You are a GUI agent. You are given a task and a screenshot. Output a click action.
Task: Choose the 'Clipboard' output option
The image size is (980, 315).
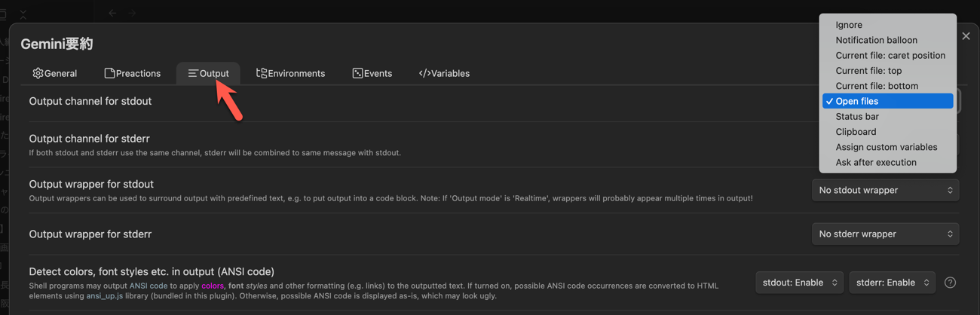click(x=856, y=132)
